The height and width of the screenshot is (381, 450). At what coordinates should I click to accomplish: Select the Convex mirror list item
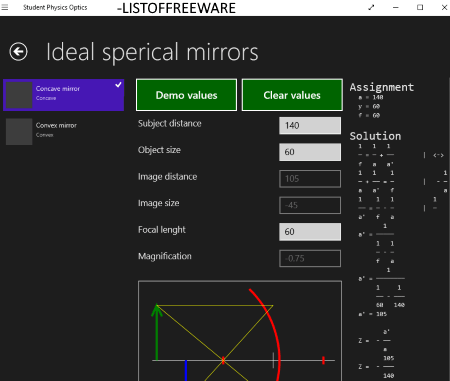tap(64, 131)
